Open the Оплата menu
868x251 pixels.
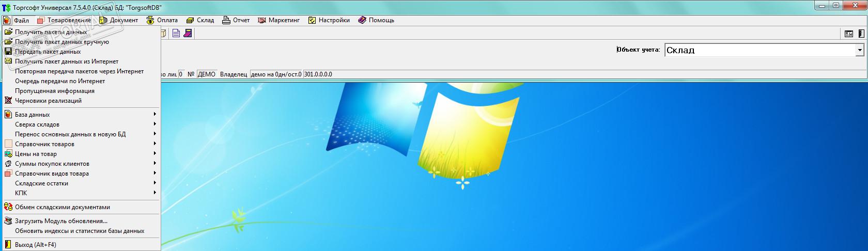coord(162,20)
